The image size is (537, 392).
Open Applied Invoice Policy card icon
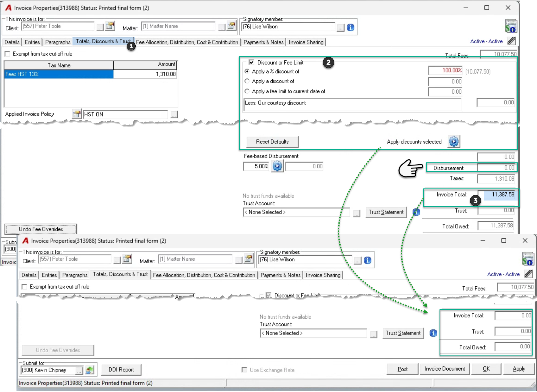pos(77,114)
